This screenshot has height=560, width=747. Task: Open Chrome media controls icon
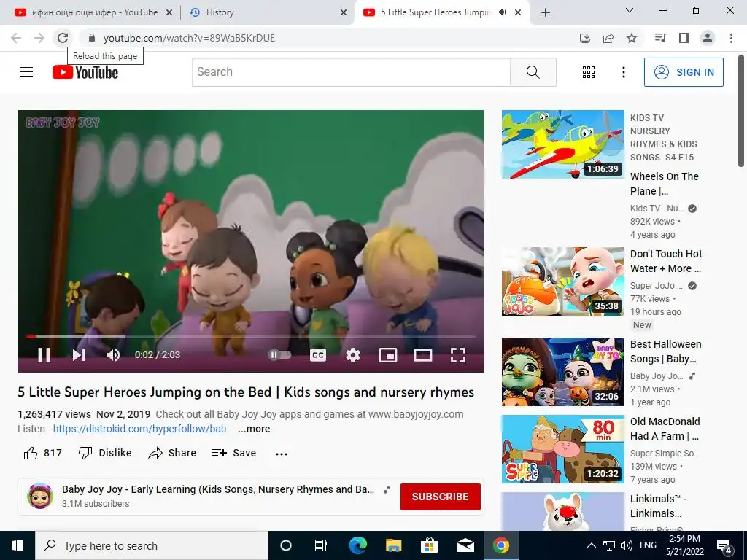click(x=660, y=38)
